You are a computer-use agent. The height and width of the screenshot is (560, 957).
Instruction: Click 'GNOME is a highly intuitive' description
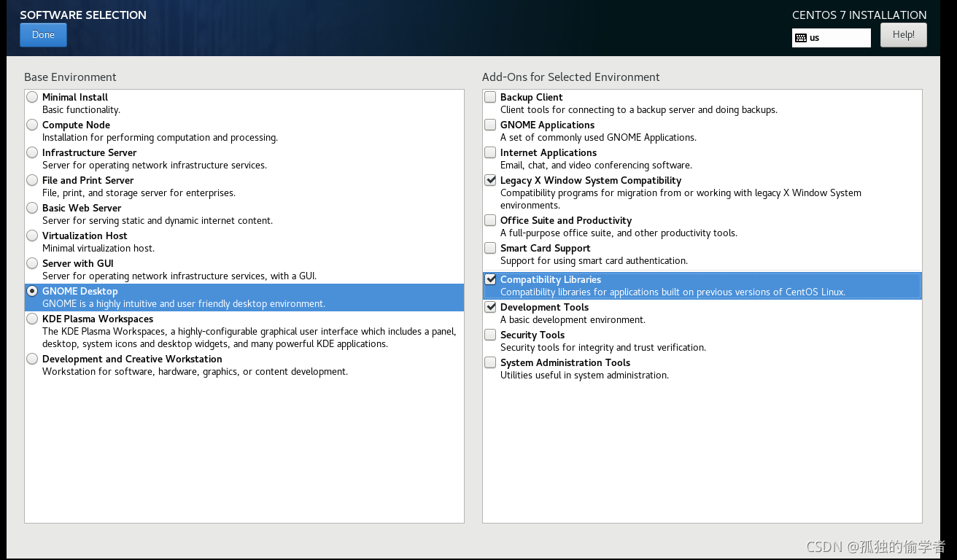(184, 304)
